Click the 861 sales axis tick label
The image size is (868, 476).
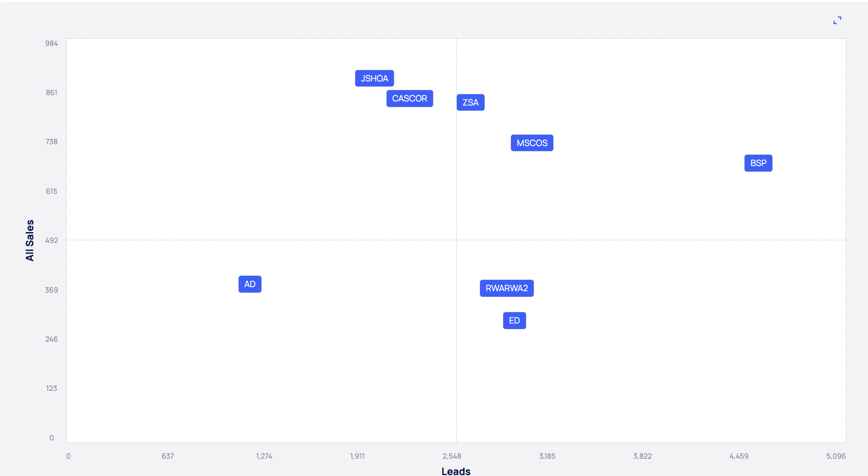pos(51,93)
